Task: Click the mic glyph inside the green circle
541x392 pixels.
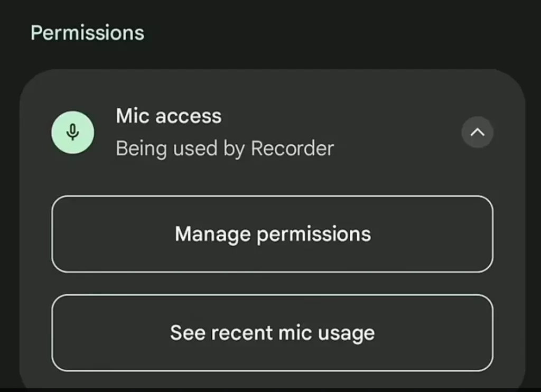Action: 73,133
